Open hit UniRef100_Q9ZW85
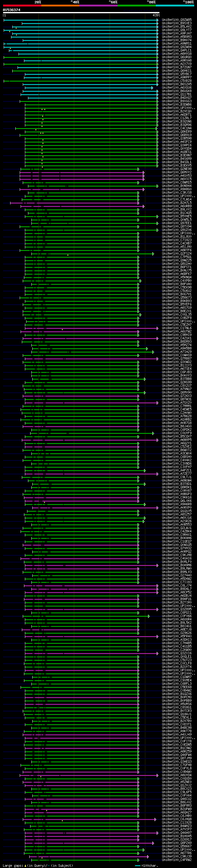 pos(177,20)
